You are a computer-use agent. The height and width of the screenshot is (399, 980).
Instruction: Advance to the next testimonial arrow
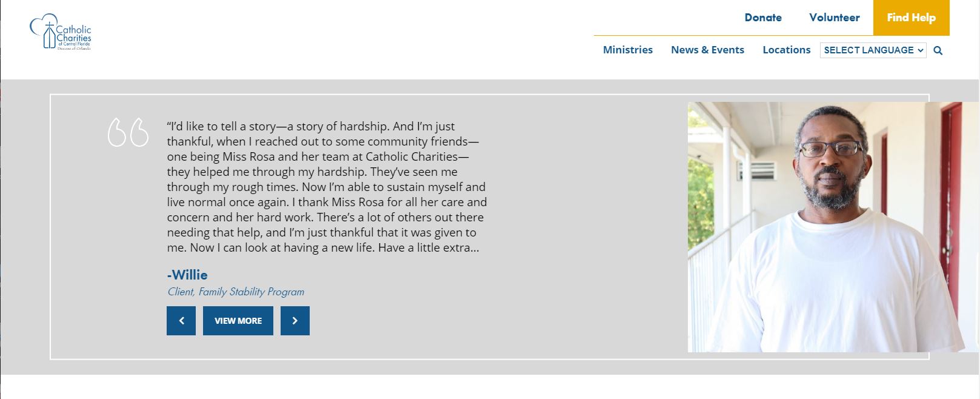pos(295,321)
